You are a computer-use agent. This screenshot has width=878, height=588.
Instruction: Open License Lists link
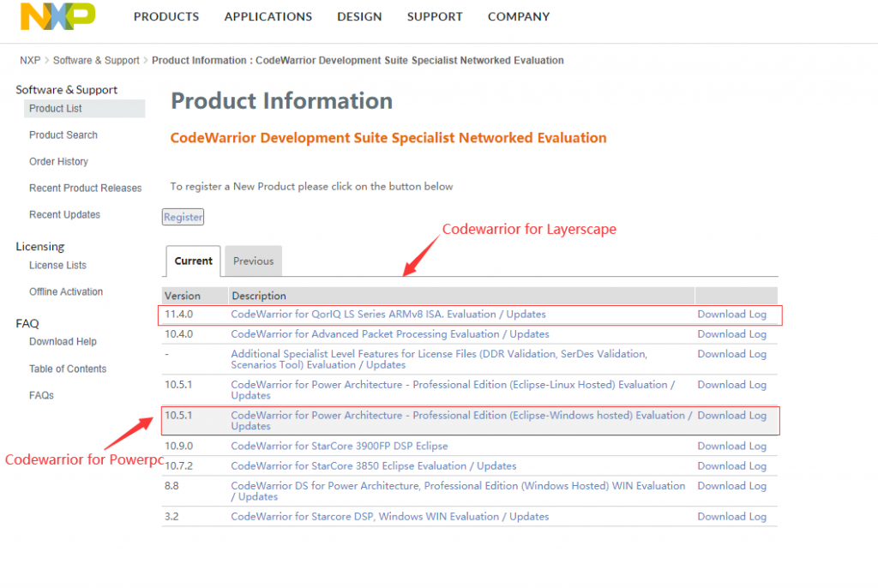point(57,265)
